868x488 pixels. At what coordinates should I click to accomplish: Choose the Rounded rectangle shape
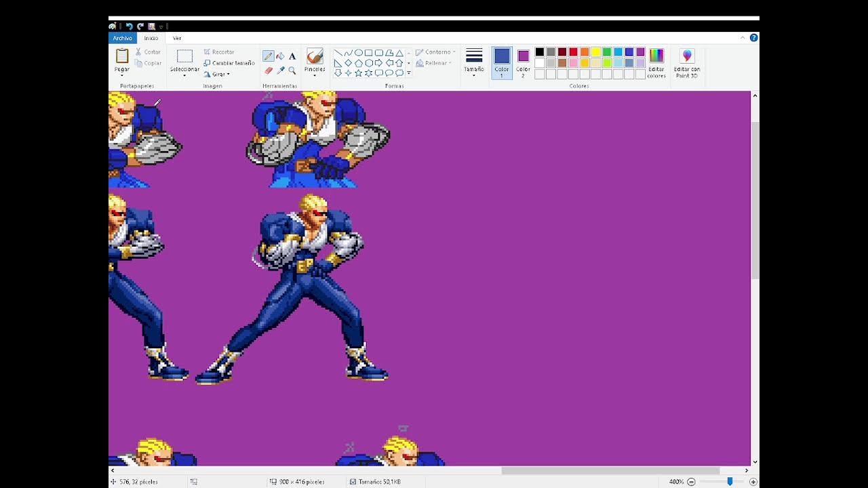(x=378, y=53)
